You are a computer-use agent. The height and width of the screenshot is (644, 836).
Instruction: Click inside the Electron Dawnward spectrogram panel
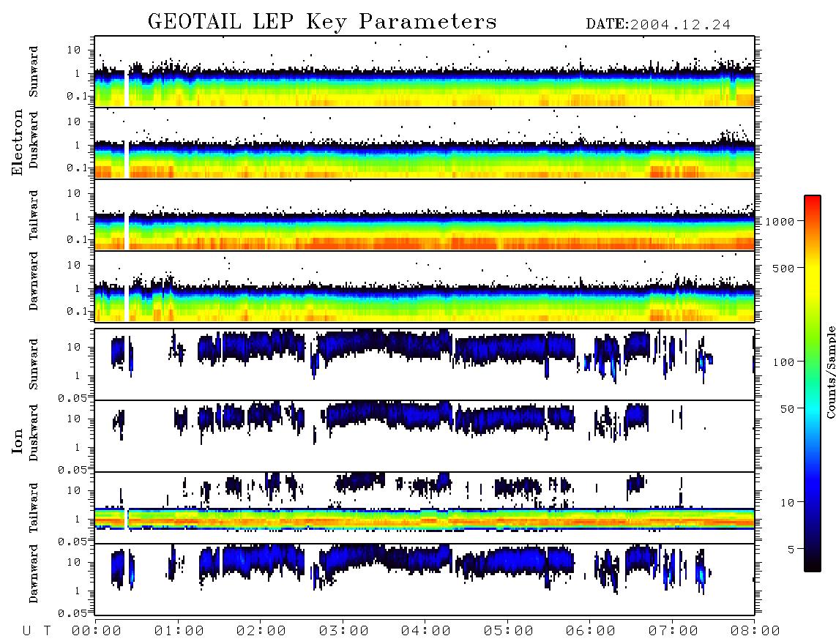pyautogui.click(x=425, y=286)
